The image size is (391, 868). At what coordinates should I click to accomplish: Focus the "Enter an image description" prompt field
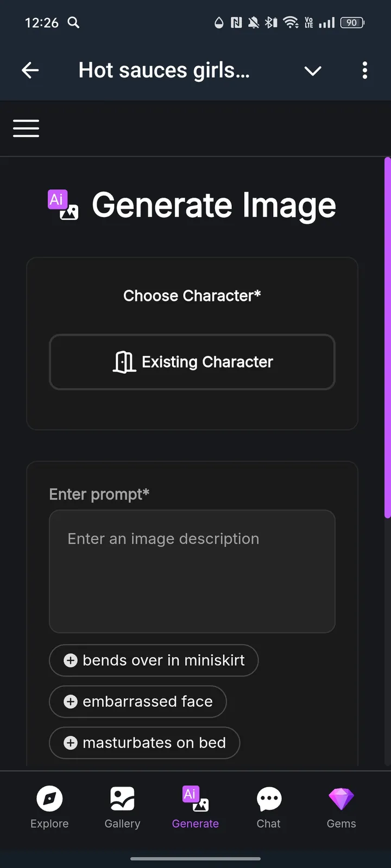point(192,571)
